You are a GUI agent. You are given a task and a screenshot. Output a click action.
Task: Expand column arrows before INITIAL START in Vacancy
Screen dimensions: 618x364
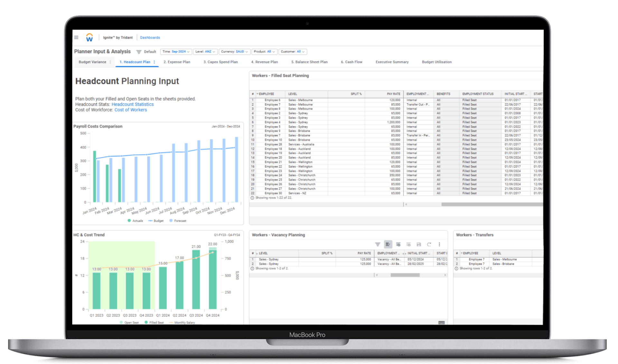point(404,253)
